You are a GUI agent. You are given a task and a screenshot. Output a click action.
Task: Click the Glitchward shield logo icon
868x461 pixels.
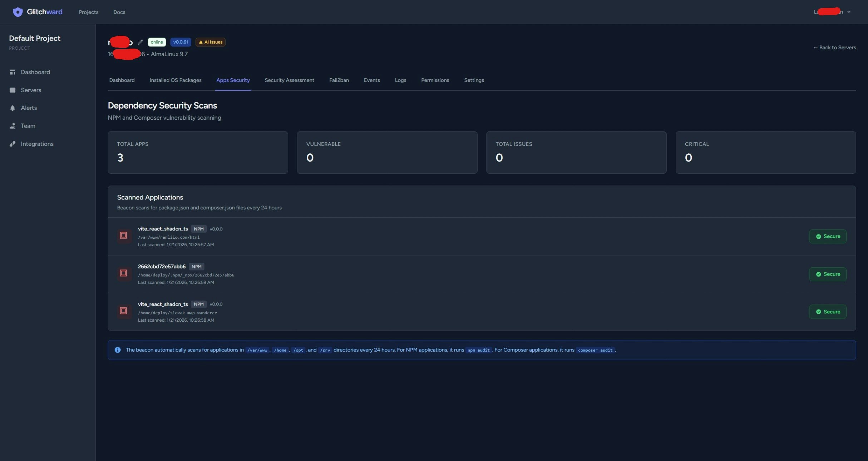click(18, 12)
